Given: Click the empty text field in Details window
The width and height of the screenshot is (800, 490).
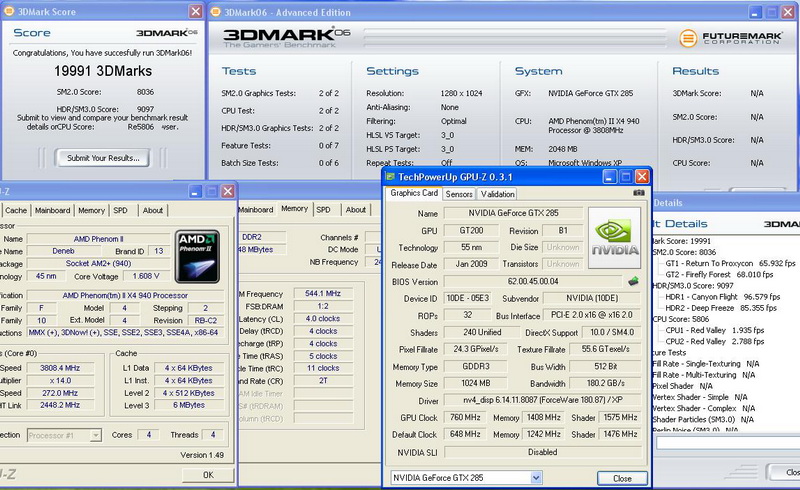Looking at the screenshot, I should coord(728,443).
